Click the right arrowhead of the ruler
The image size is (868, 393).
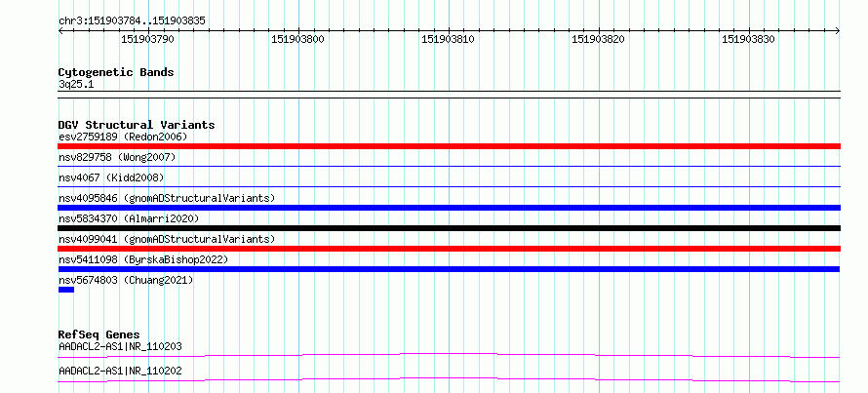pyautogui.click(x=838, y=31)
